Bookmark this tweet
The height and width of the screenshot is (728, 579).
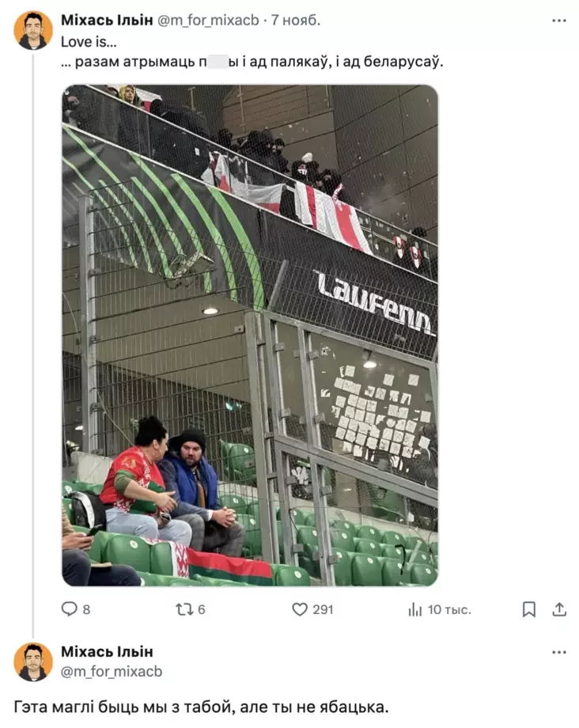tap(529, 609)
